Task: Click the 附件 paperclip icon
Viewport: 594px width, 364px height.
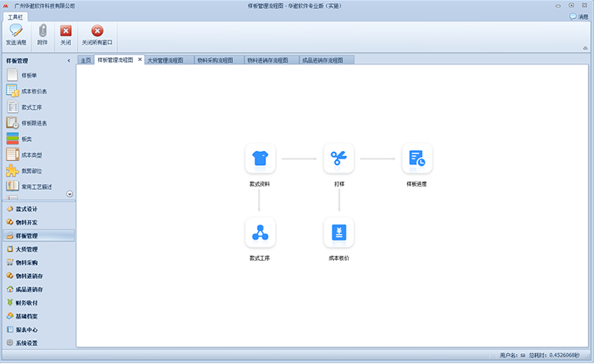Action: pos(42,31)
